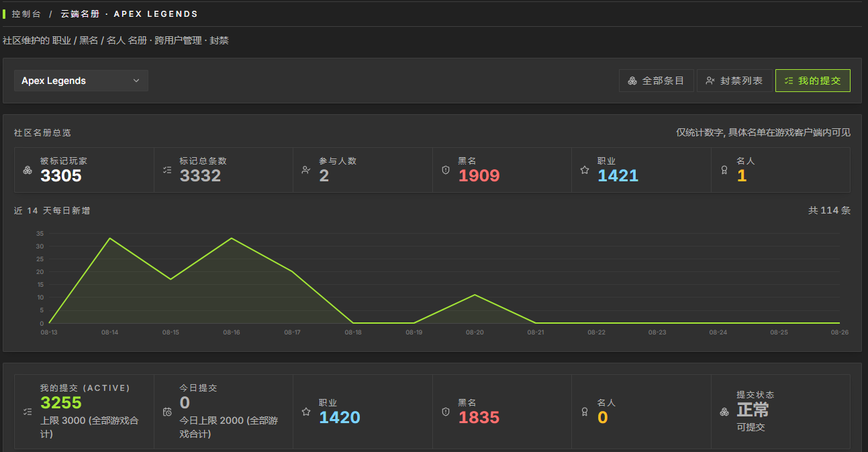868x452 pixels.
Task: Click the star icon next to 职业 1420
Action: (306, 412)
